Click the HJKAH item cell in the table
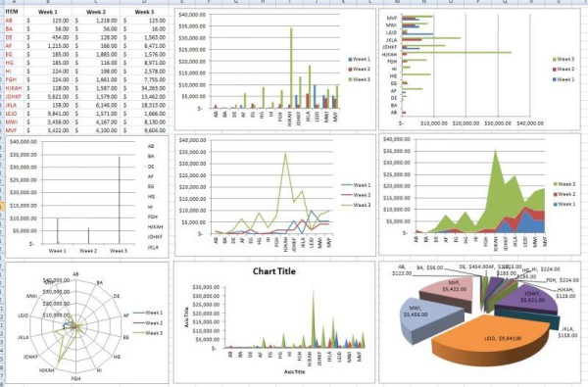Viewport: 588px width, 387px height. [14, 88]
